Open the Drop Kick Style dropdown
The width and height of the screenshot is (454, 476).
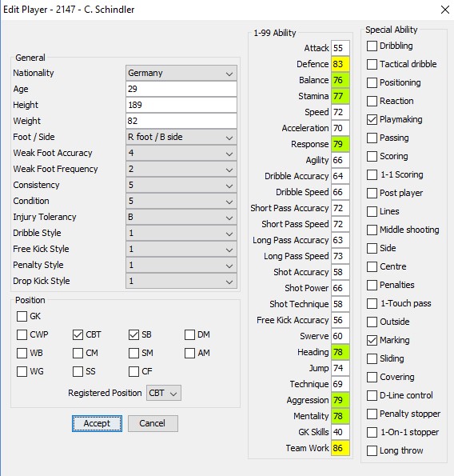click(181, 281)
